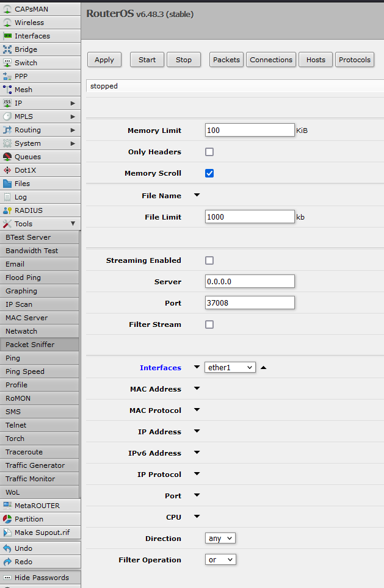
Task: Open Netwatch menu item
Action: pos(40,331)
